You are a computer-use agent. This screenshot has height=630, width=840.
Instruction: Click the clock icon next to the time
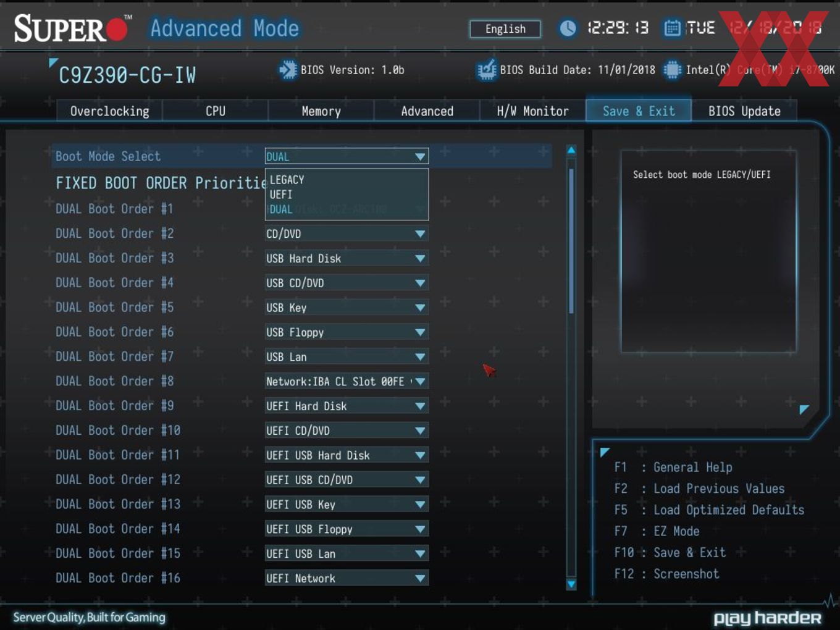point(568,28)
